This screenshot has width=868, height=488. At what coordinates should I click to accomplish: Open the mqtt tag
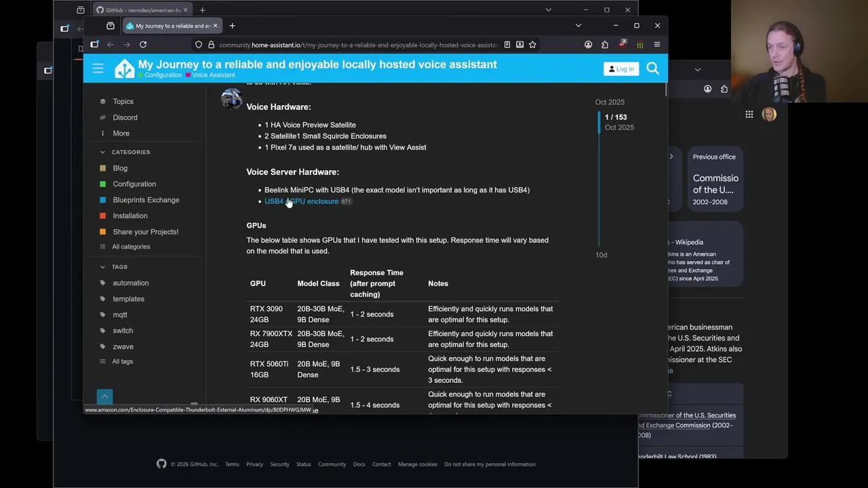pyautogui.click(x=120, y=314)
